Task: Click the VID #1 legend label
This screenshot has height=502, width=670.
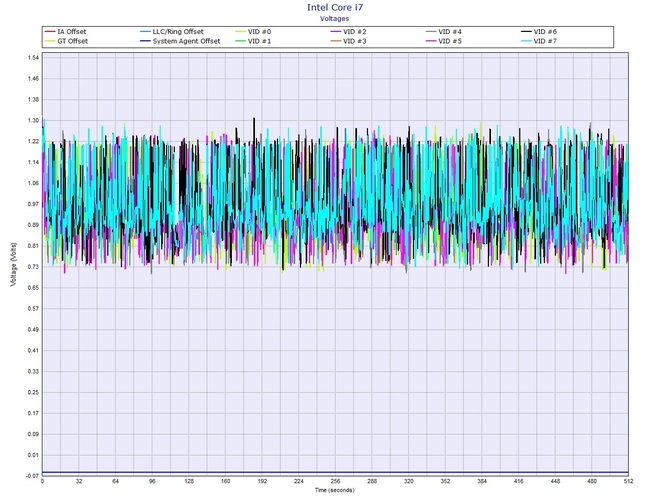Action: point(259,41)
